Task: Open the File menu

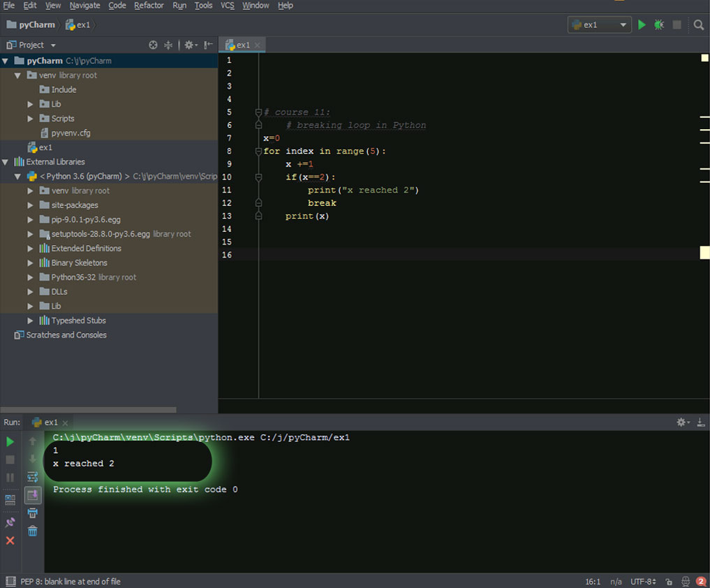Action: (9, 6)
